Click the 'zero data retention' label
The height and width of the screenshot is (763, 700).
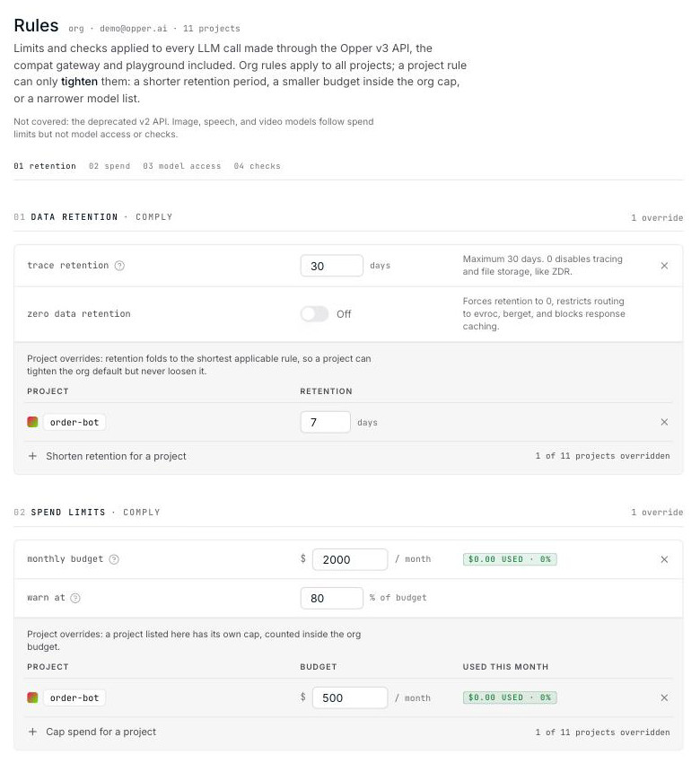click(79, 314)
